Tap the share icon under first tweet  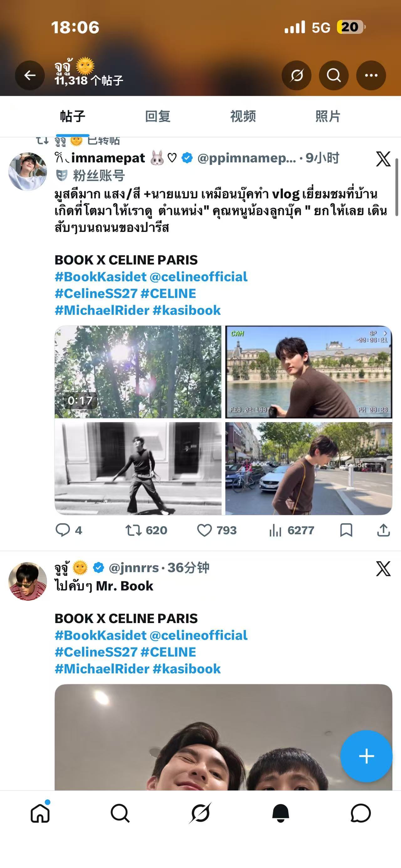coord(383,530)
